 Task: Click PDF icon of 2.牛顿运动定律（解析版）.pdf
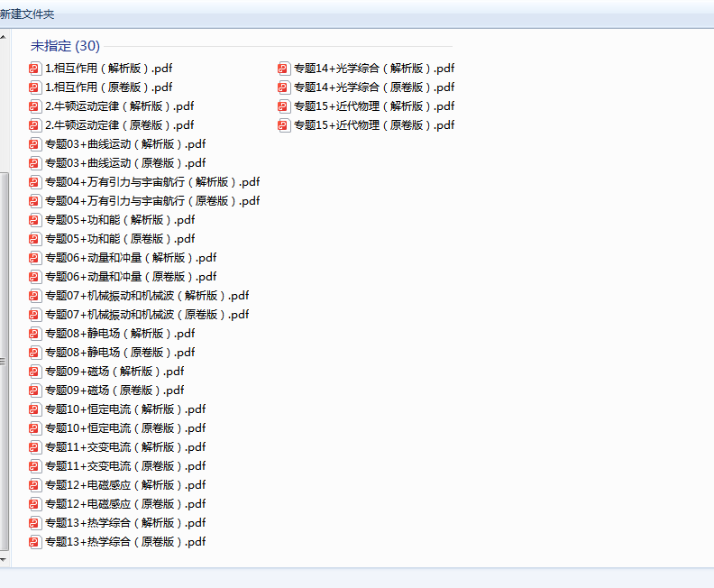[x=35, y=106]
